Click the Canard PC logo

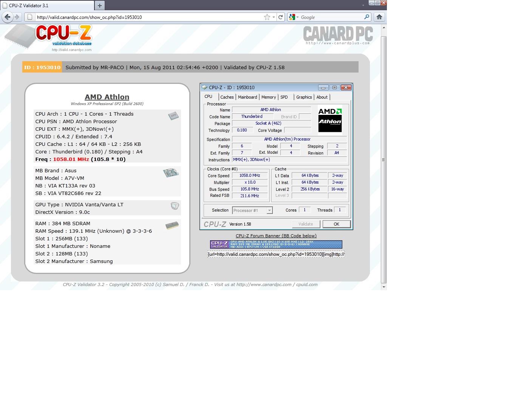(338, 35)
